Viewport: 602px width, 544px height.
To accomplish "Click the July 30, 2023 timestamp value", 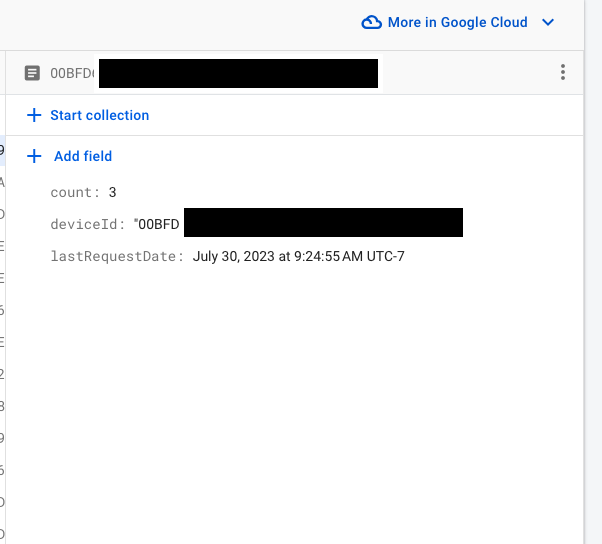I will (298, 257).
